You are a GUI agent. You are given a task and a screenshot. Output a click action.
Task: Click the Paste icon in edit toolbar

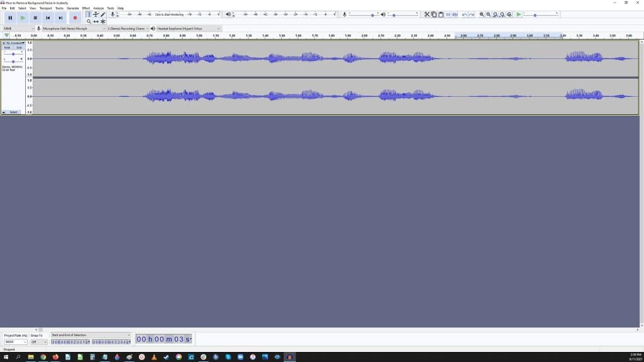[x=441, y=14]
